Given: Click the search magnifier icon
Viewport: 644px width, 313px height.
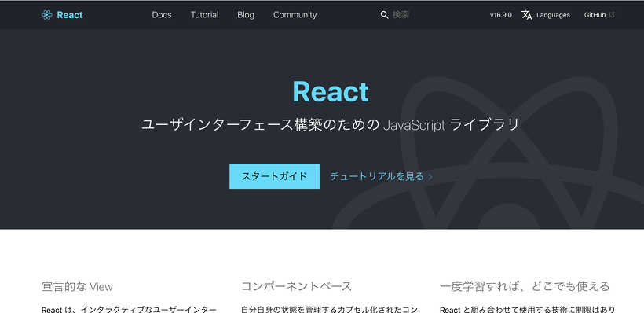Looking at the screenshot, I should (x=384, y=15).
